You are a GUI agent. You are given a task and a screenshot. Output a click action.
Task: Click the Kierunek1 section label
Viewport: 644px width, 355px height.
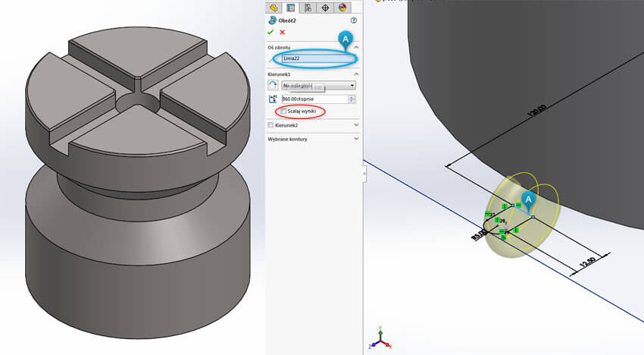click(279, 74)
